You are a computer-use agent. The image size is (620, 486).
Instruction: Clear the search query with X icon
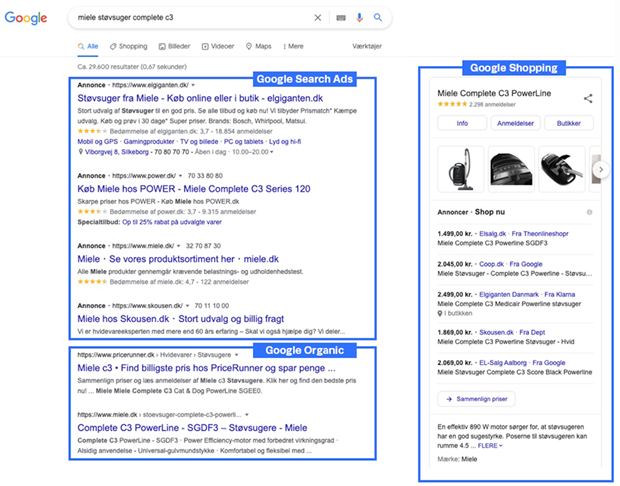318,18
